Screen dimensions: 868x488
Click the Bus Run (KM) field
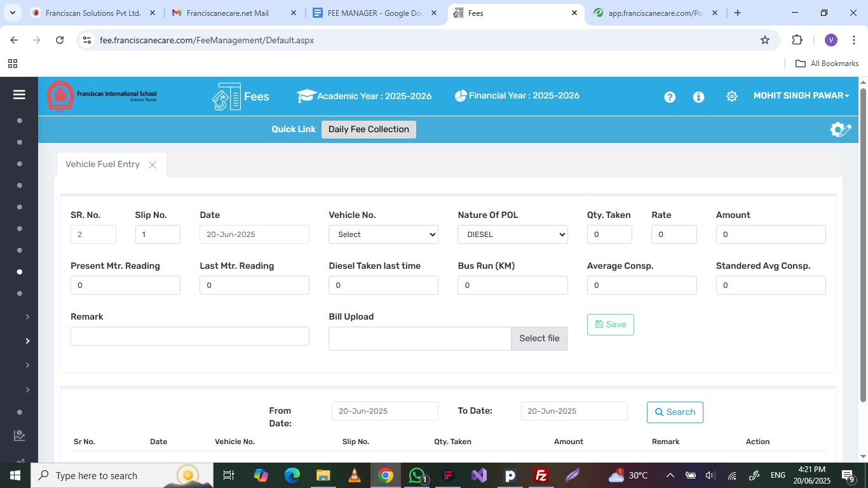click(512, 285)
